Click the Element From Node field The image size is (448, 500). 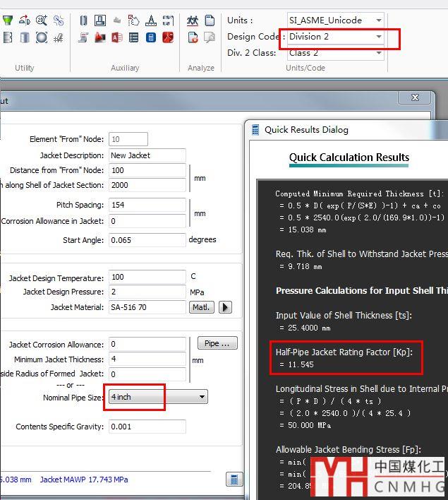(128, 139)
